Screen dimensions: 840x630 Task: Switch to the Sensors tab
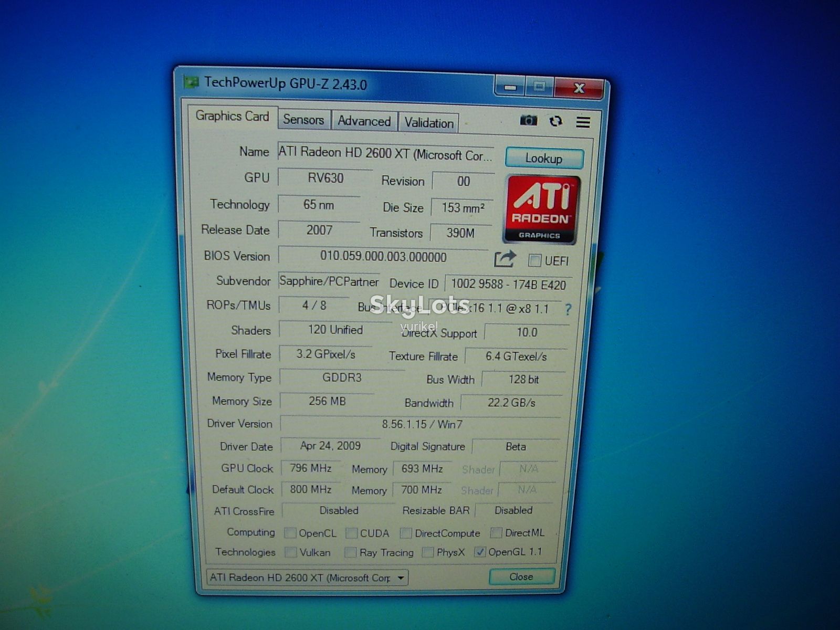pyautogui.click(x=303, y=120)
